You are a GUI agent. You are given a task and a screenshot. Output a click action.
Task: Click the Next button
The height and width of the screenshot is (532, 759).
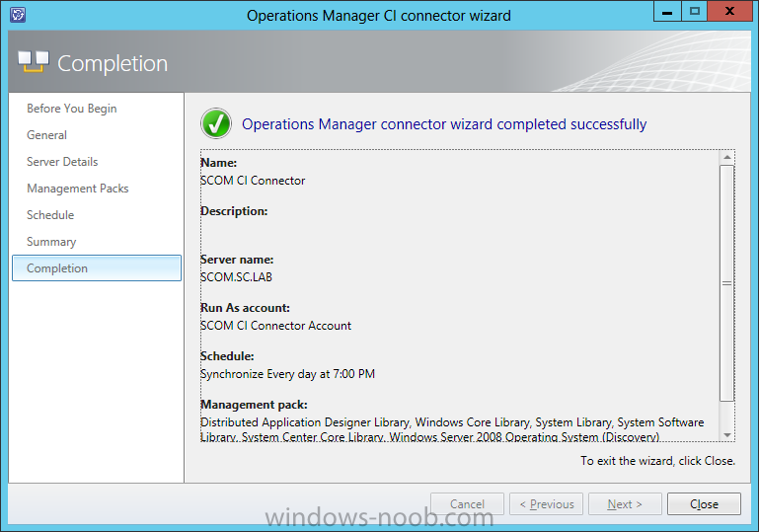point(625,504)
